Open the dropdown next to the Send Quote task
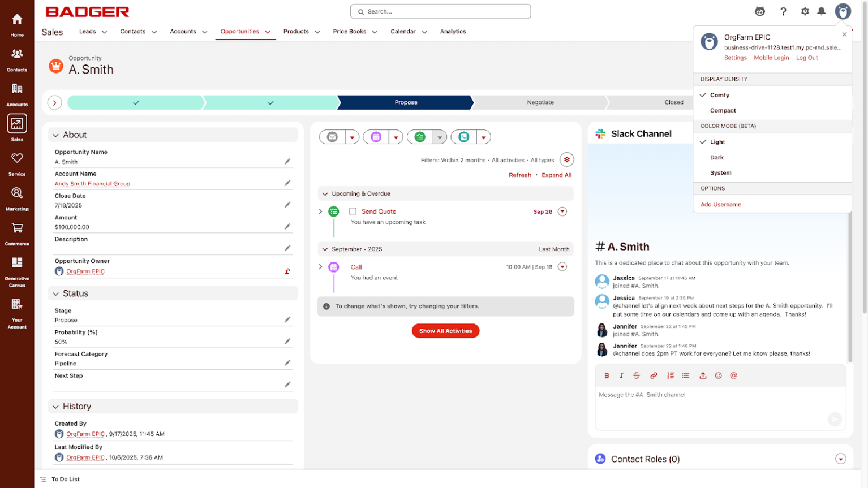 pos(562,211)
